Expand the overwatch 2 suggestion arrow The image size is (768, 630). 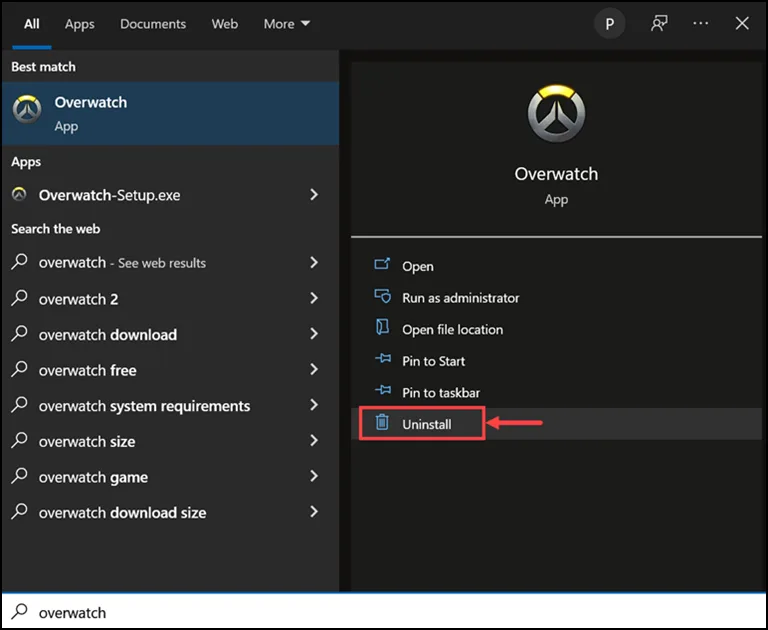tap(314, 298)
